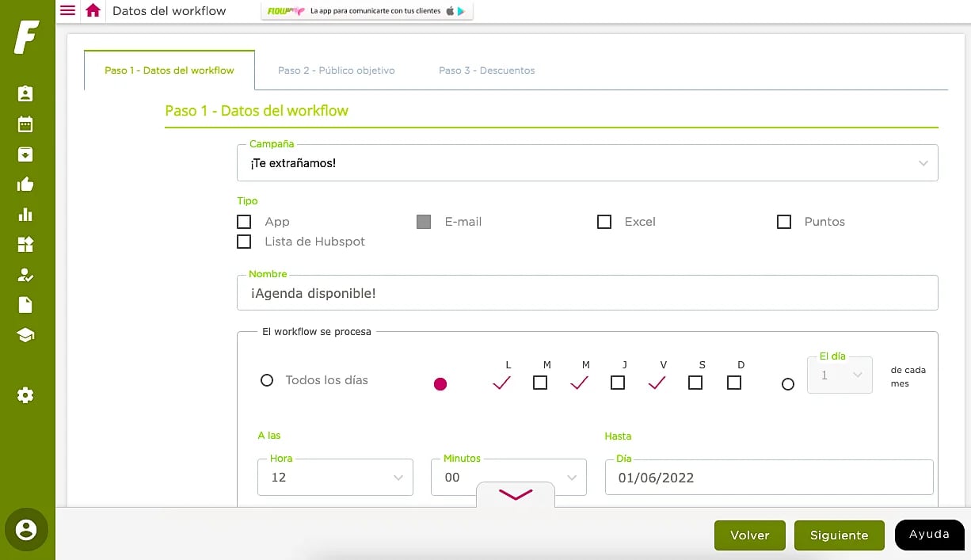Click the 'Tipo' label

pos(247,201)
